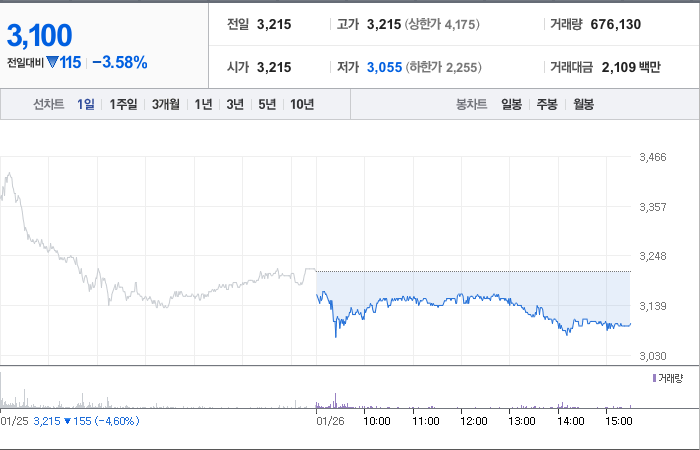Click the purple 거래량 legend marker
The width and height of the screenshot is (700, 450).
click(654, 379)
